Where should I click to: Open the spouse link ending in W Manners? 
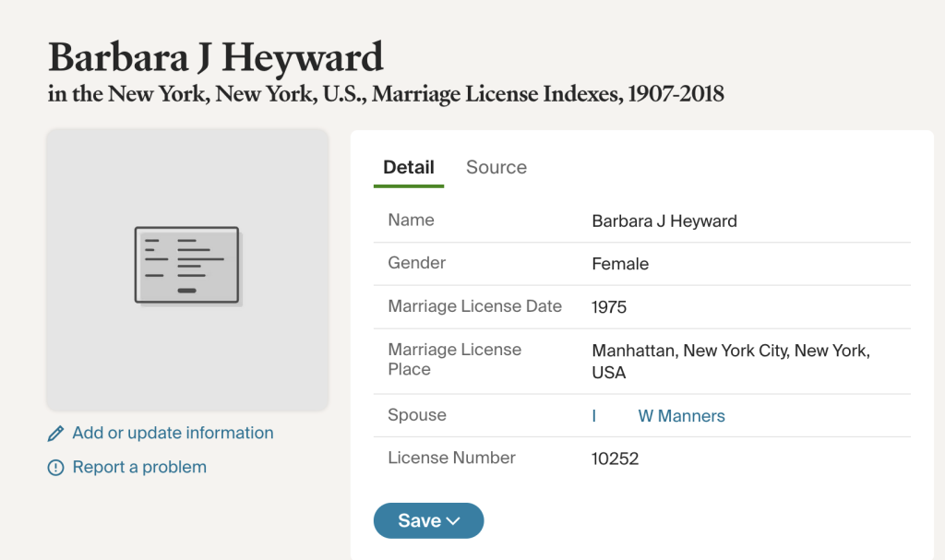[681, 416]
